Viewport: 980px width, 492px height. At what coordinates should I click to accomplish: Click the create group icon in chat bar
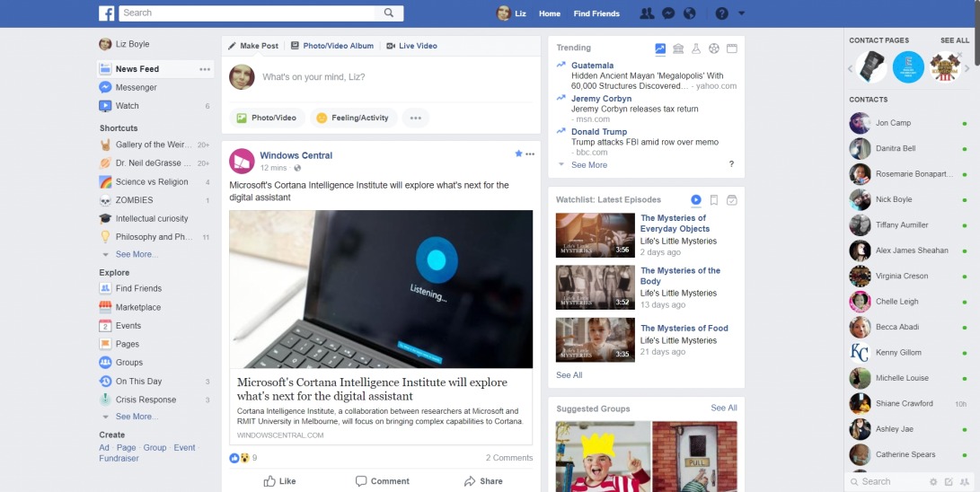965,482
